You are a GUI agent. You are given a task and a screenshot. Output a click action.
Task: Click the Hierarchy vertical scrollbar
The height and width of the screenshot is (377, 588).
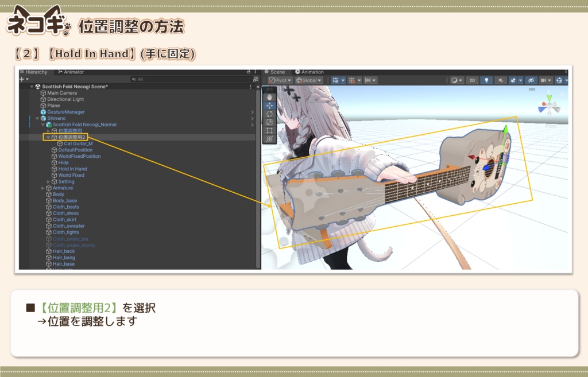pos(258,178)
